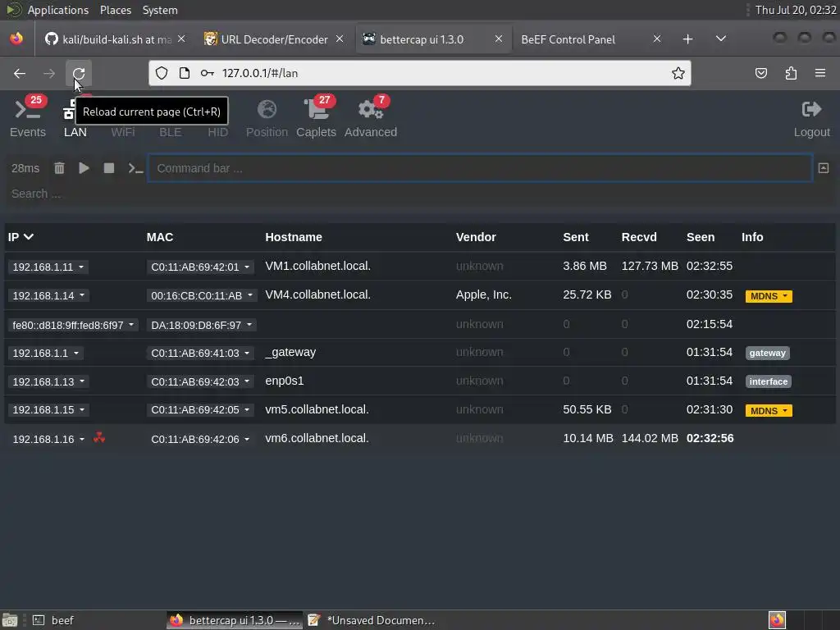
Task: Open the Applications menu
Action: 58,10
